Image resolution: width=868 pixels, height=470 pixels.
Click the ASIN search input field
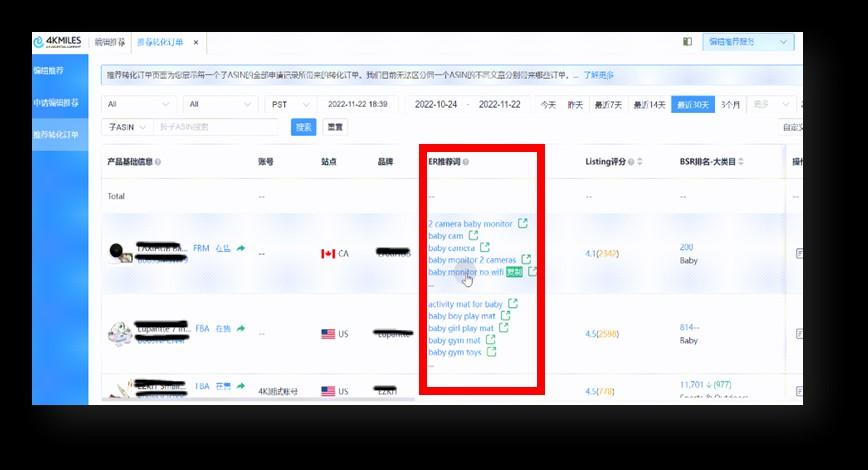click(215, 127)
